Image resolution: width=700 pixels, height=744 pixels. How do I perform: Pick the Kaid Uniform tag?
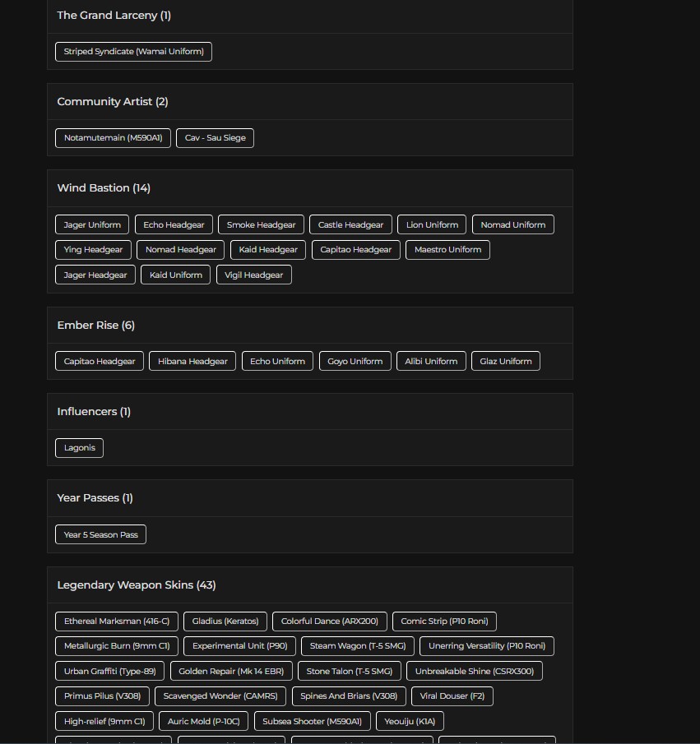click(x=176, y=275)
